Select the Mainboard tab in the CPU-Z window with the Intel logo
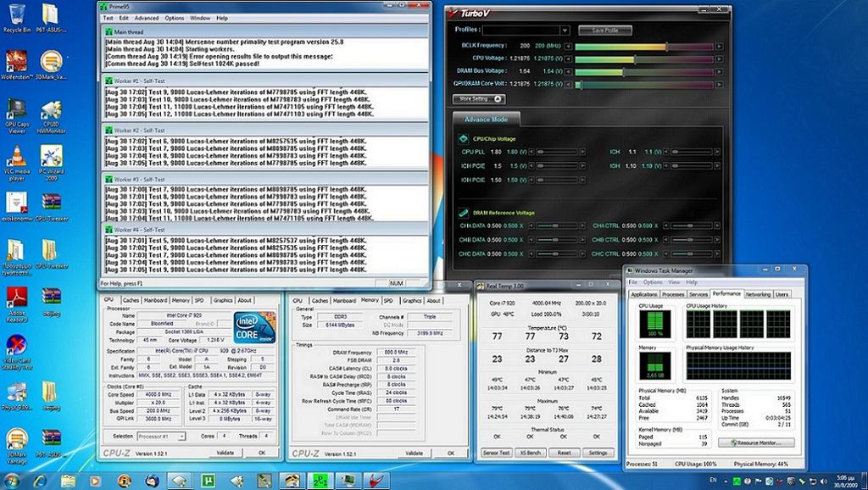Screen dimensions: 868x490 pos(156,300)
